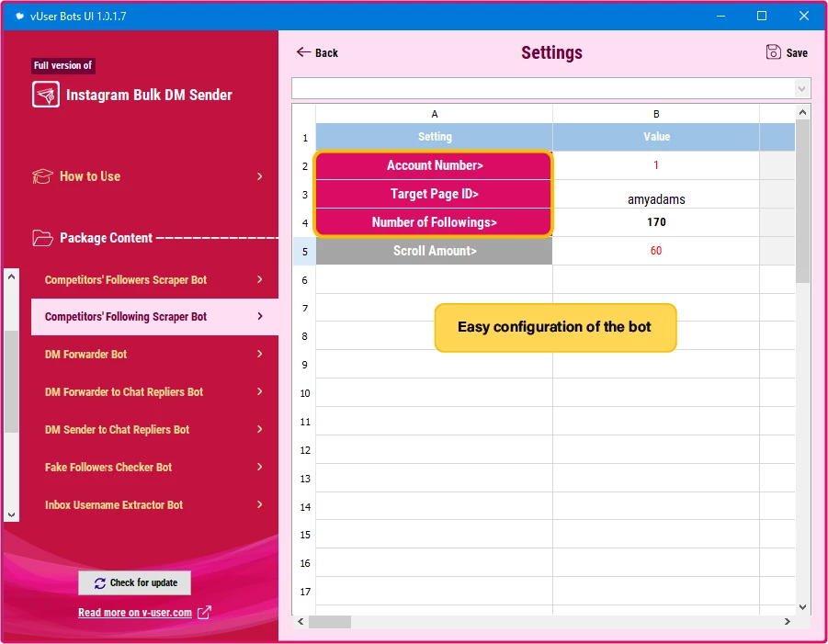Click the Package Content folder icon
The image size is (828, 644).
point(42,238)
